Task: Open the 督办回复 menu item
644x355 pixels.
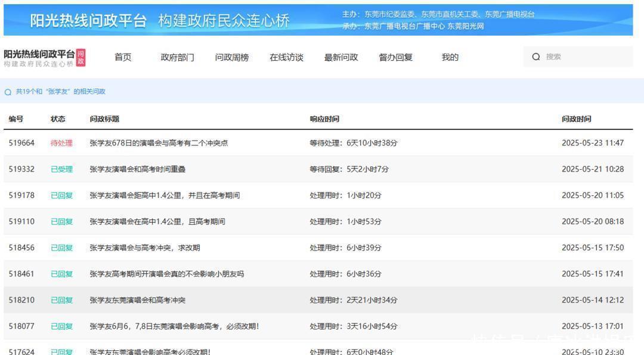Action: [x=395, y=57]
